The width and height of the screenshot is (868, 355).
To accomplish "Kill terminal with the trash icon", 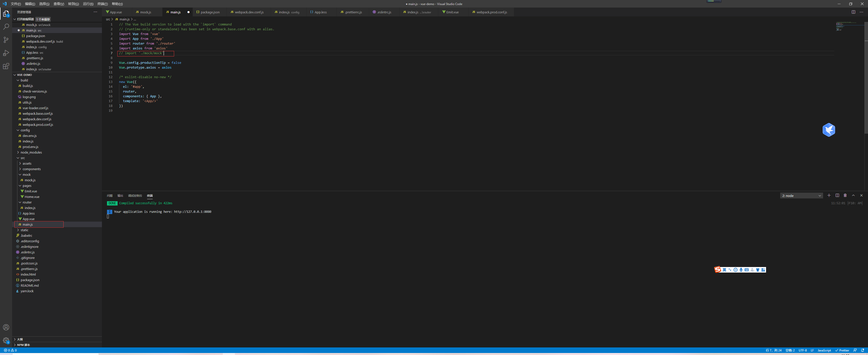I will 845,195.
